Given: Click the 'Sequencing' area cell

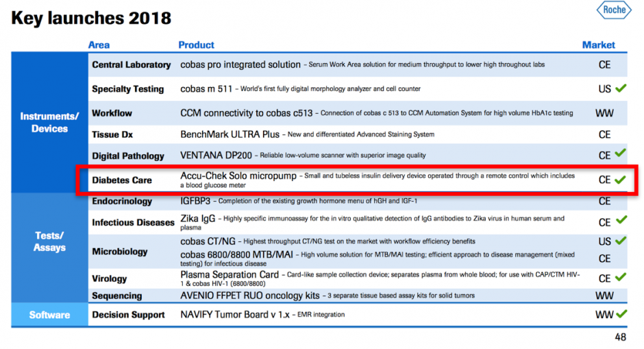Looking at the screenshot, I should point(117,296).
